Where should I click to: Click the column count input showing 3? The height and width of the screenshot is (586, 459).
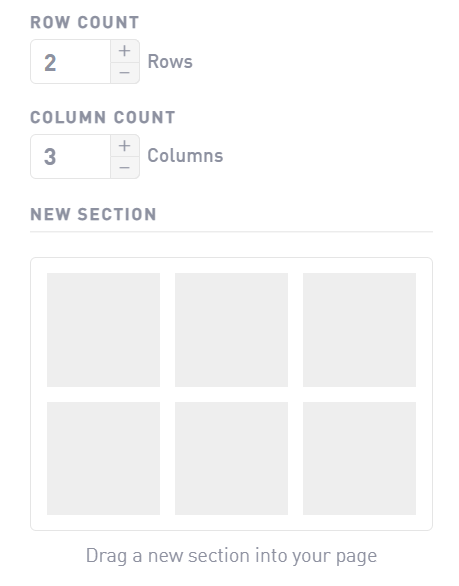coord(71,157)
